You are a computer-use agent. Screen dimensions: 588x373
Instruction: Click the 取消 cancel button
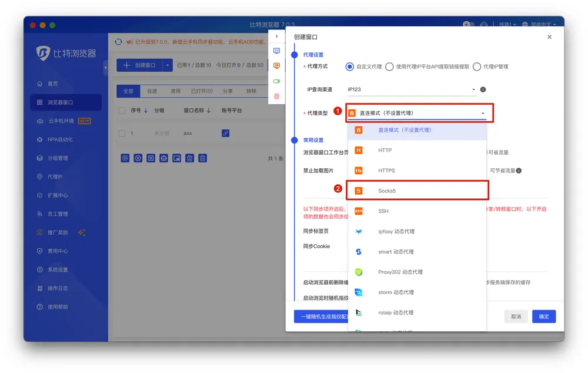(516, 317)
